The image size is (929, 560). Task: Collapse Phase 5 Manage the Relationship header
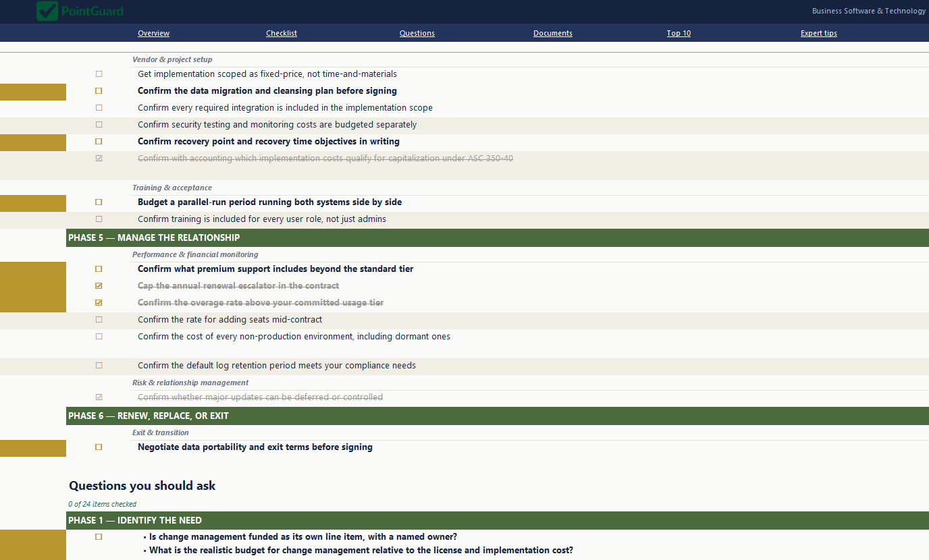498,237
